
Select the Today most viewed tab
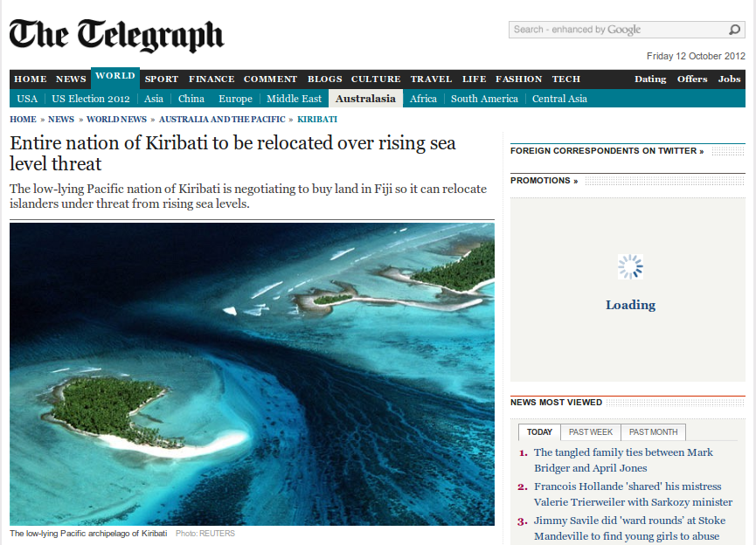(x=539, y=432)
